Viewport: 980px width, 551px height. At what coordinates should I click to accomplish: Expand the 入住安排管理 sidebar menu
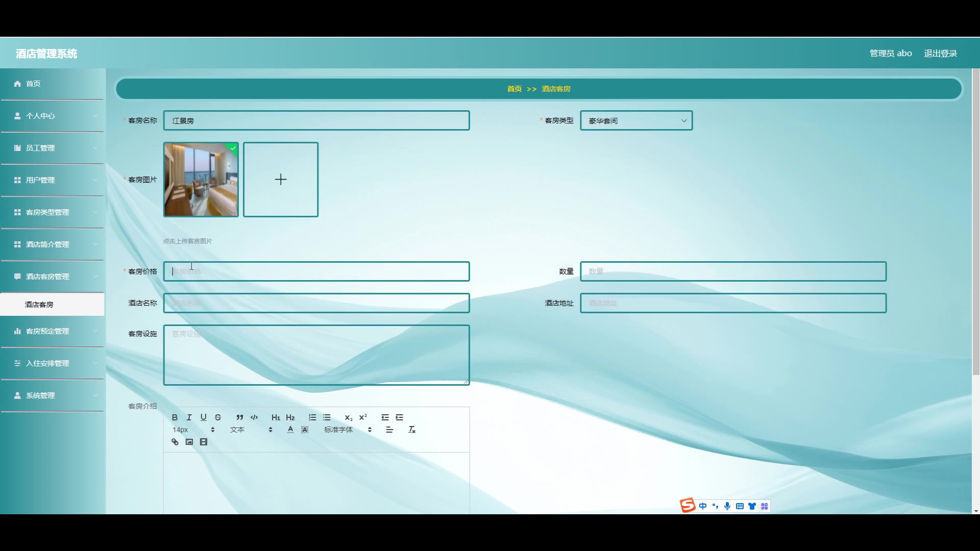click(x=52, y=363)
